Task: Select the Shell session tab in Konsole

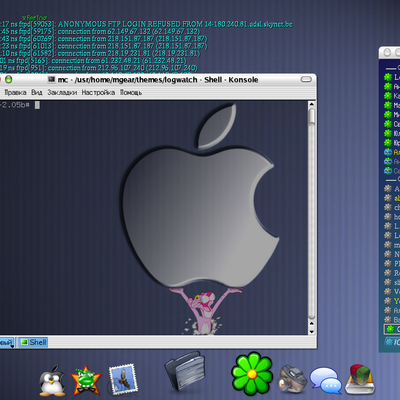Action: click(x=33, y=342)
